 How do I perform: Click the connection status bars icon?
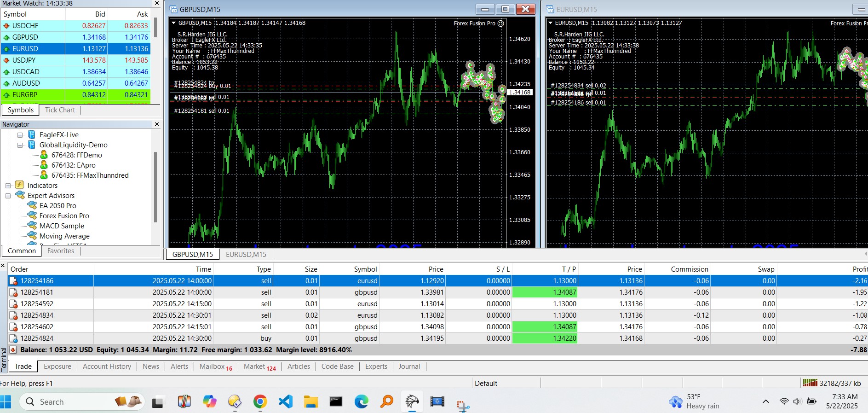coord(810,383)
